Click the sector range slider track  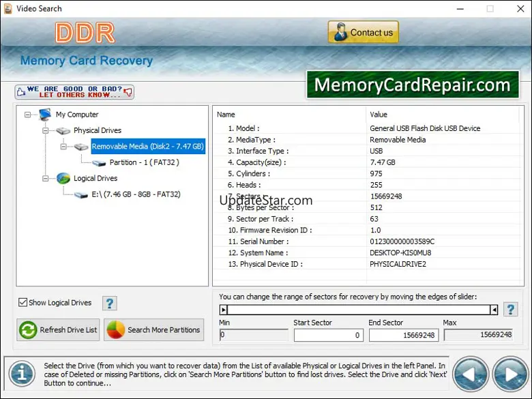tap(359, 310)
